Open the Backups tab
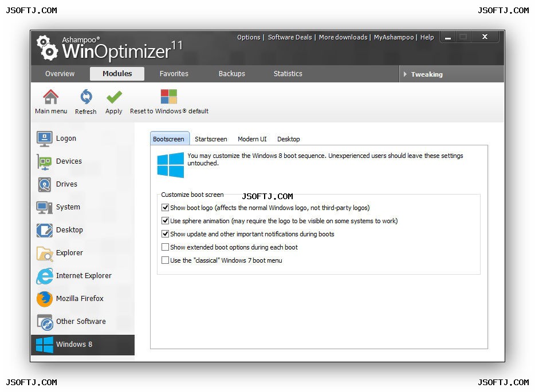This screenshot has width=535, height=392. [x=231, y=74]
